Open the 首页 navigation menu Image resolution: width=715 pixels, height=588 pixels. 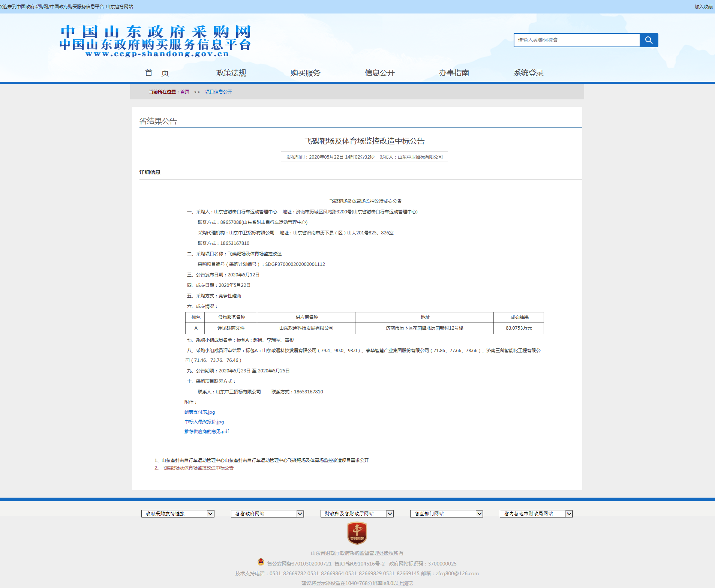pos(157,73)
